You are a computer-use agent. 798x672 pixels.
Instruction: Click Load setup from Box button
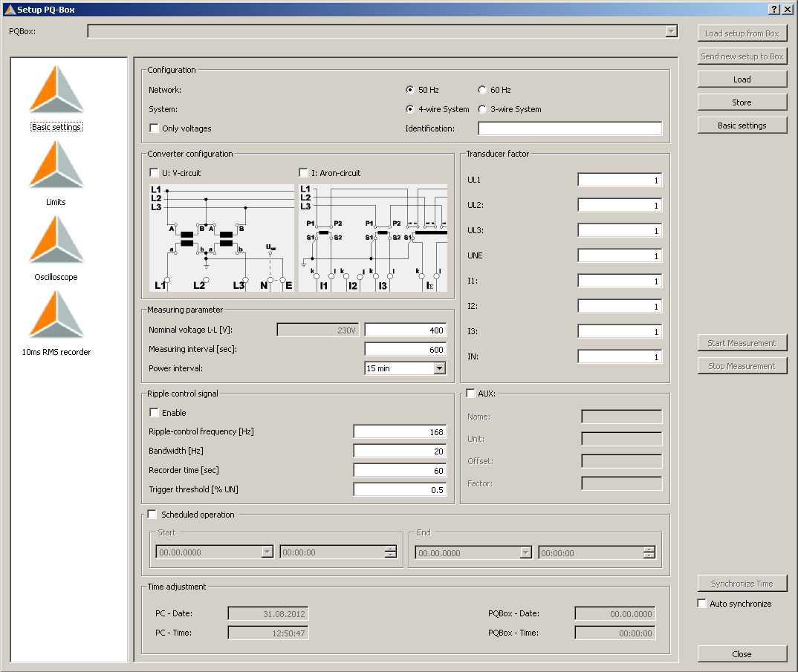[742, 33]
